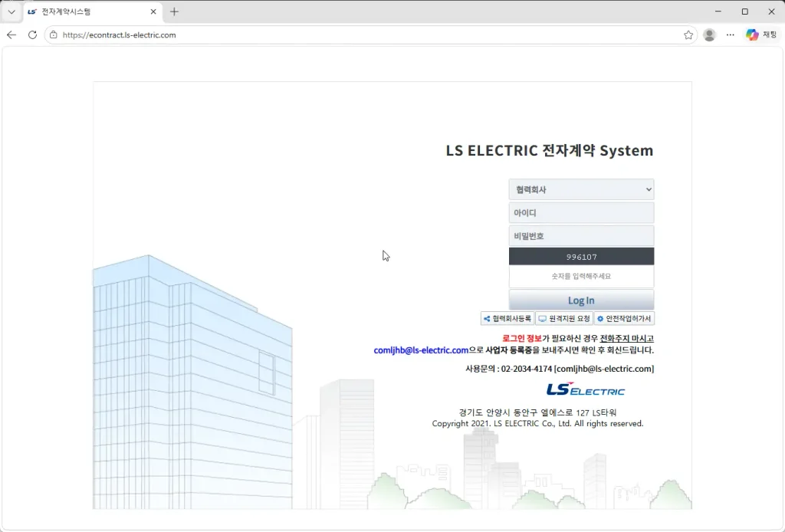This screenshot has height=532, width=785.
Task: Click the browser back arrow
Action: 11,35
